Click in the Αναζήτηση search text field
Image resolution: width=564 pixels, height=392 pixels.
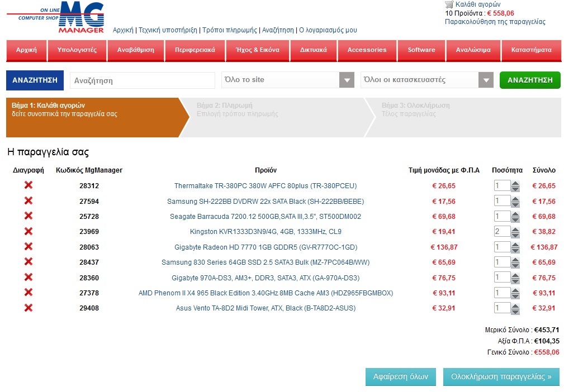click(143, 80)
